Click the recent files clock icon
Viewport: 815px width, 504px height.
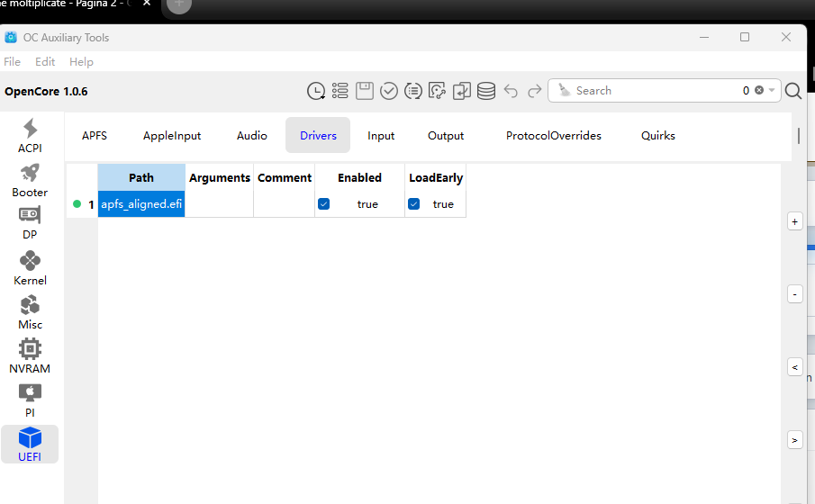316,91
